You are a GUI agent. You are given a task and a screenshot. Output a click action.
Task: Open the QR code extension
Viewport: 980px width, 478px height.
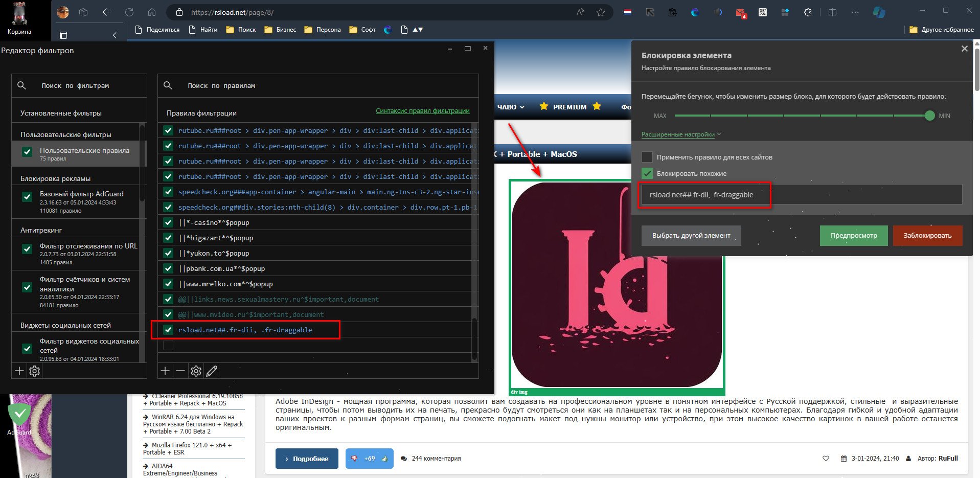pos(763,12)
